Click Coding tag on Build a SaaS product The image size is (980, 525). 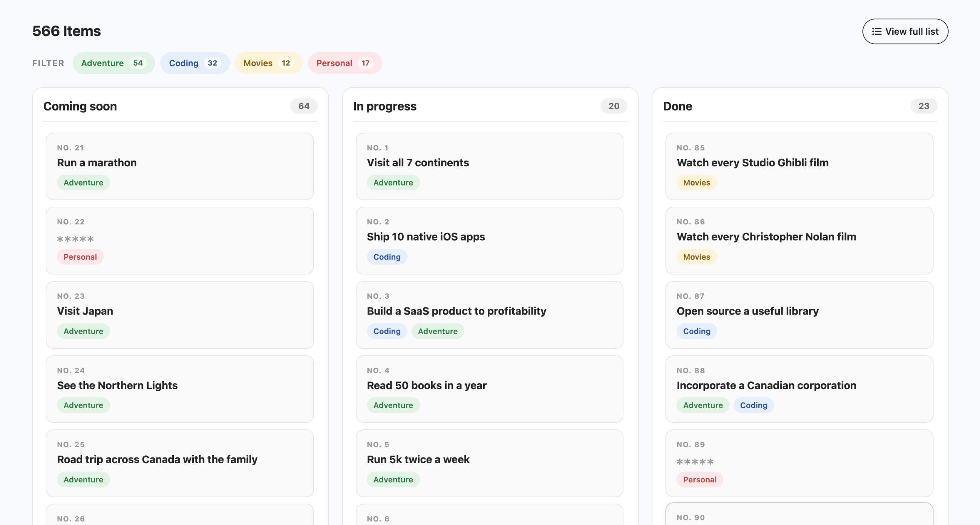pos(387,331)
